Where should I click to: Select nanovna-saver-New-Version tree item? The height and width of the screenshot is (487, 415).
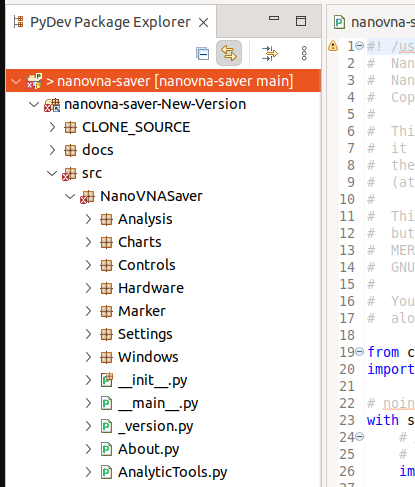(155, 104)
